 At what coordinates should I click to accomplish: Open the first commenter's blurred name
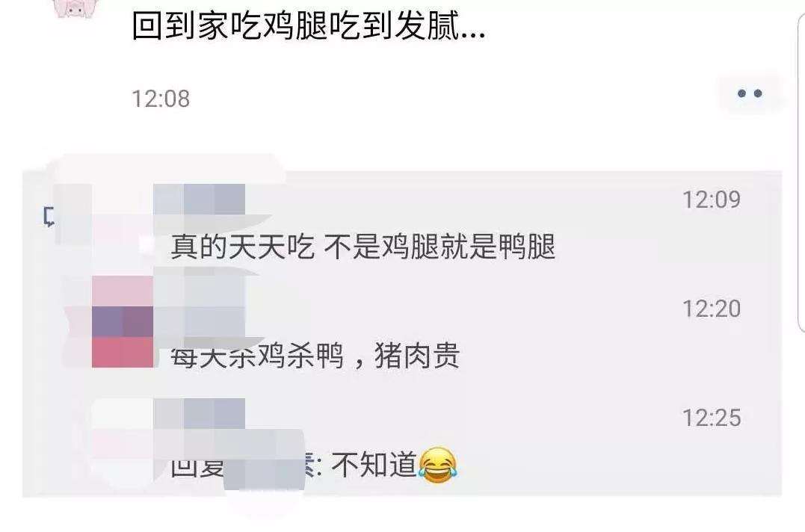click(200, 199)
